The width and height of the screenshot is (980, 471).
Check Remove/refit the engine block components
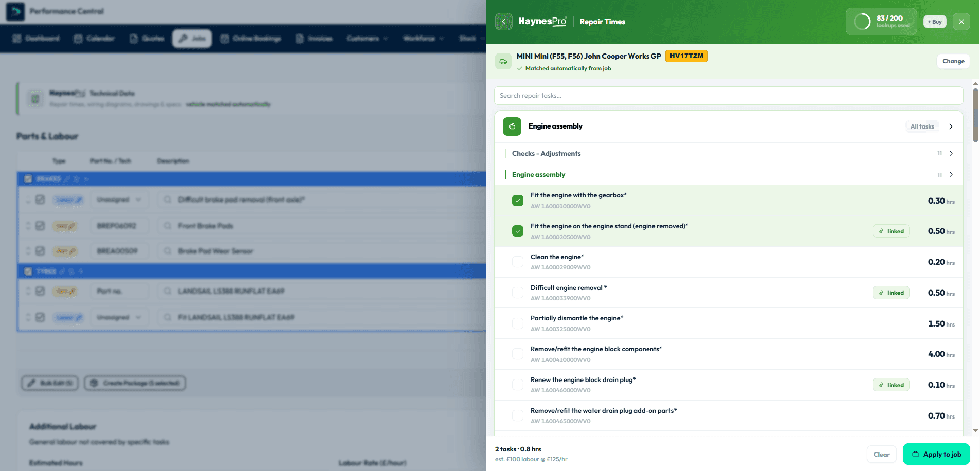518,354
